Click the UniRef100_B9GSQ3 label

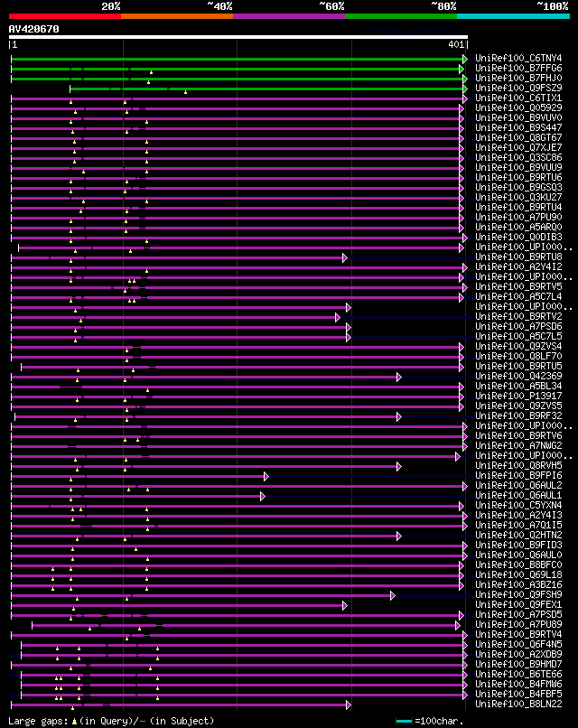518,187
